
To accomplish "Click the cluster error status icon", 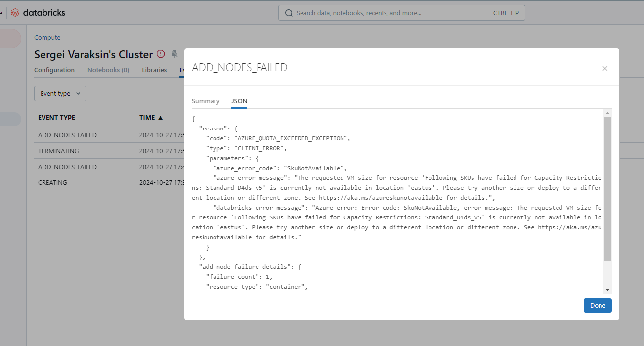I will 161,54.
